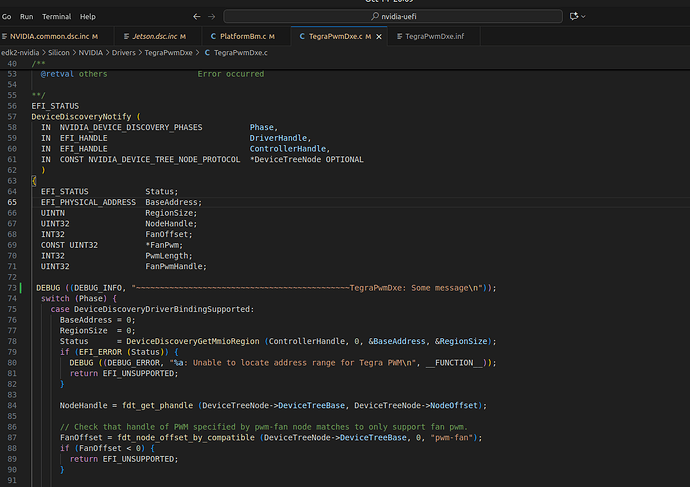Image resolution: width=690 pixels, height=487 pixels.
Task: Open the Run menu
Action: pos(27,17)
